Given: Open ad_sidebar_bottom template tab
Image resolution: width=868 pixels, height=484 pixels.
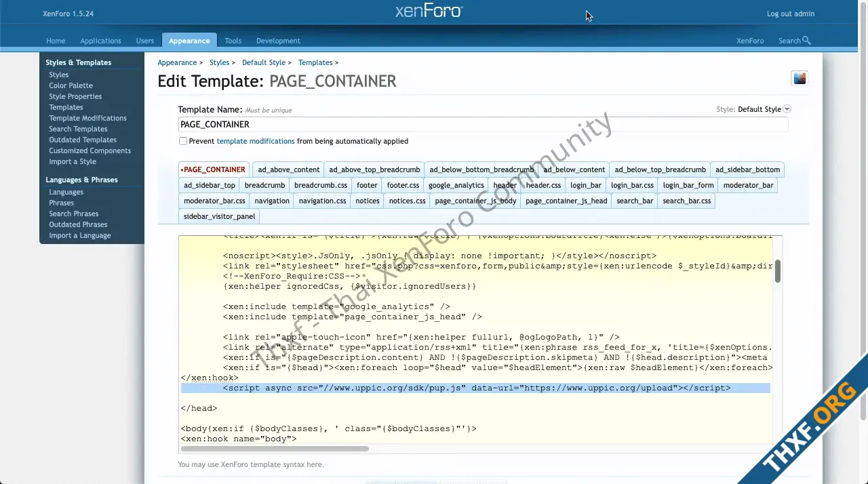Looking at the screenshot, I should coord(748,169).
